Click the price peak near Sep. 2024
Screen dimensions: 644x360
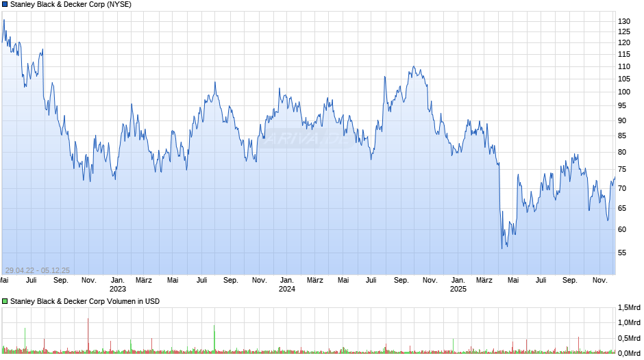[414, 67]
